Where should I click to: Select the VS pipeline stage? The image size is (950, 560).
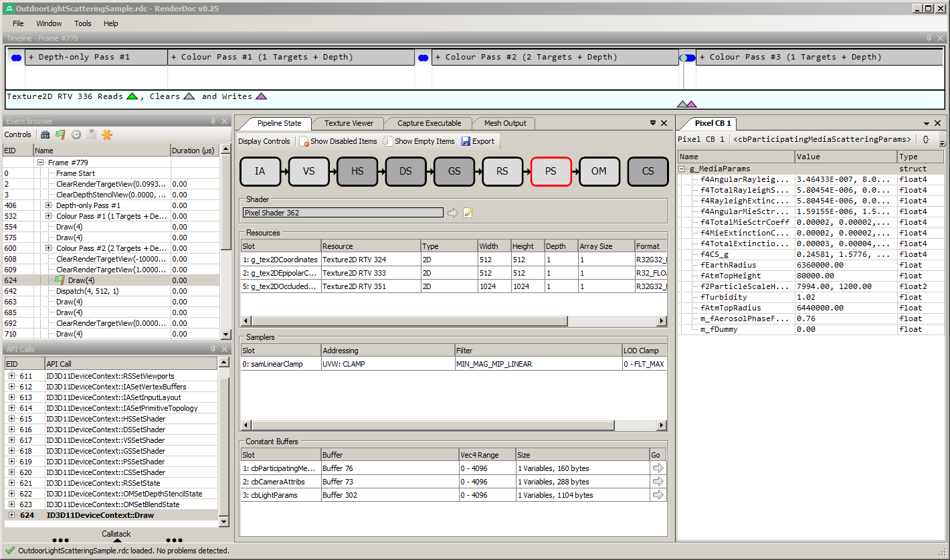[x=308, y=171]
